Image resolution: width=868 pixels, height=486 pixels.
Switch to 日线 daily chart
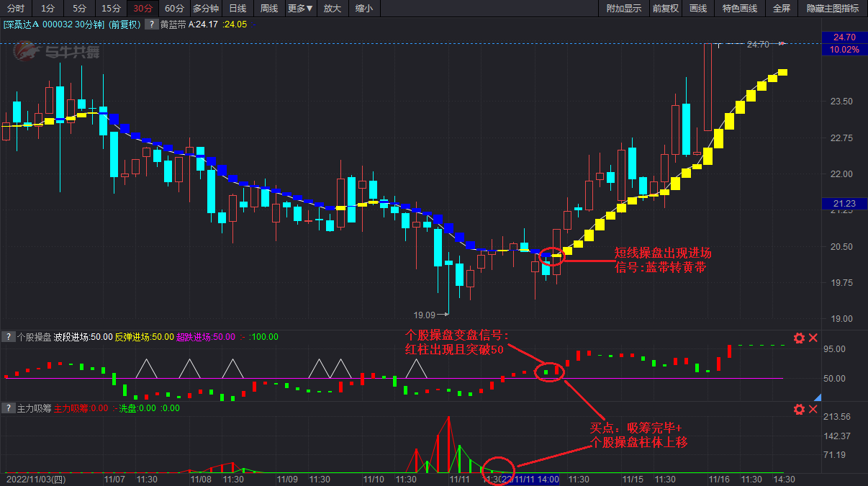[238, 9]
